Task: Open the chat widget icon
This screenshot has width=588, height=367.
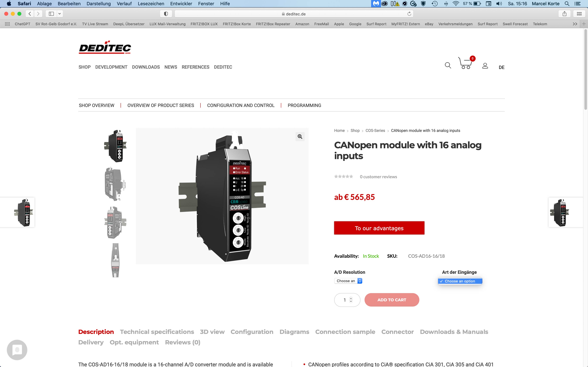Action: (x=17, y=350)
